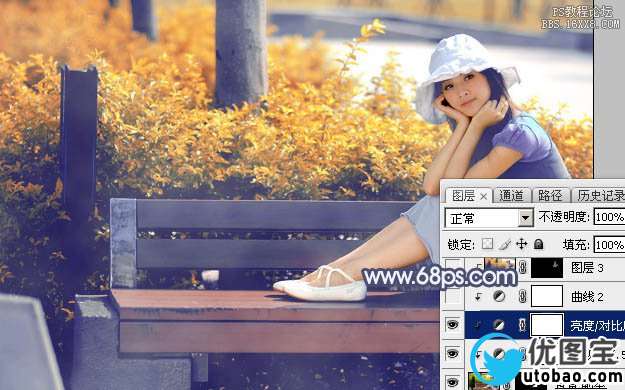Viewport: 625px width, 390px height.
Task: Click the lock all padlock icon
Action: point(539,244)
